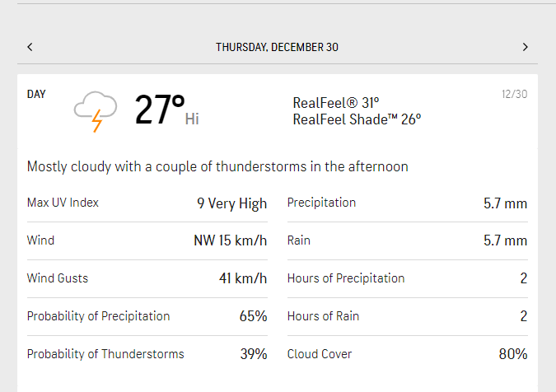556x392 pixels.
Task: Click the previous day left arrow
Action: [x=30, y=47]
